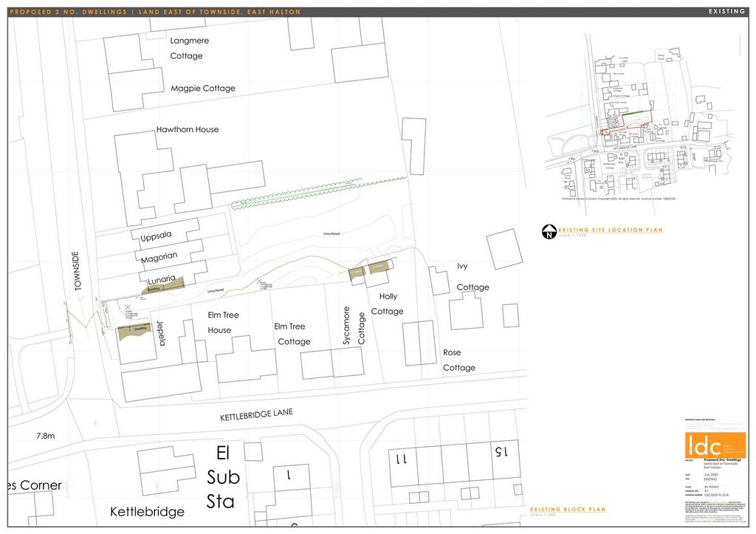Viewport: 756px width, 534px height.
Task: Click the 7.8m spot level marker
Action: pyautogui.click(x=46, y=436)
